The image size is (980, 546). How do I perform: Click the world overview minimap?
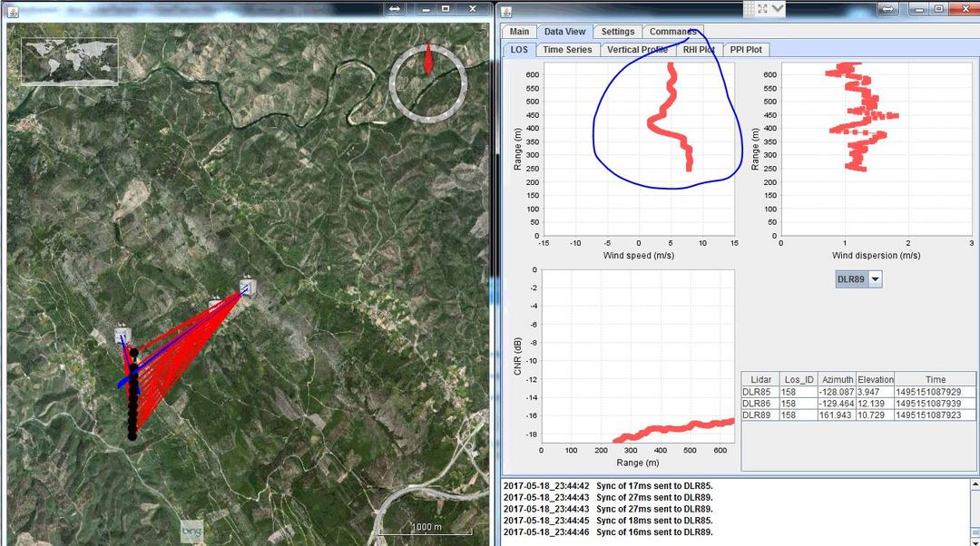pyautogui.click(x=70, y=61)
